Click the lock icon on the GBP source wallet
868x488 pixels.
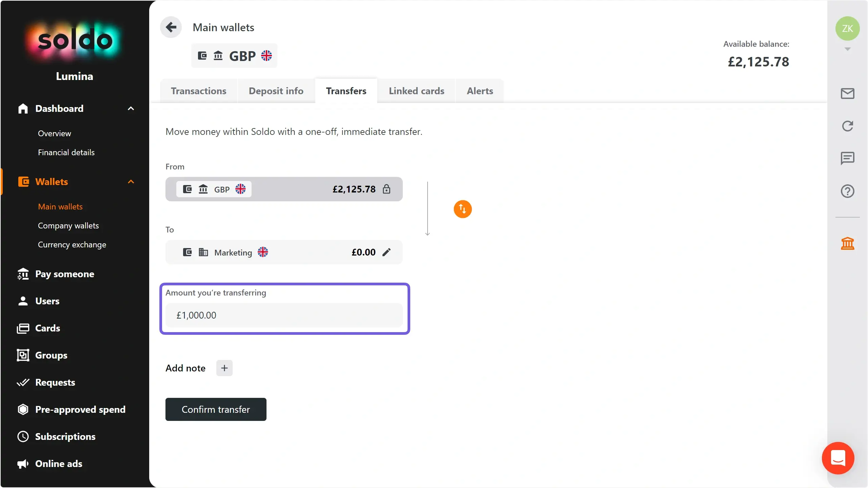point(387,189)
